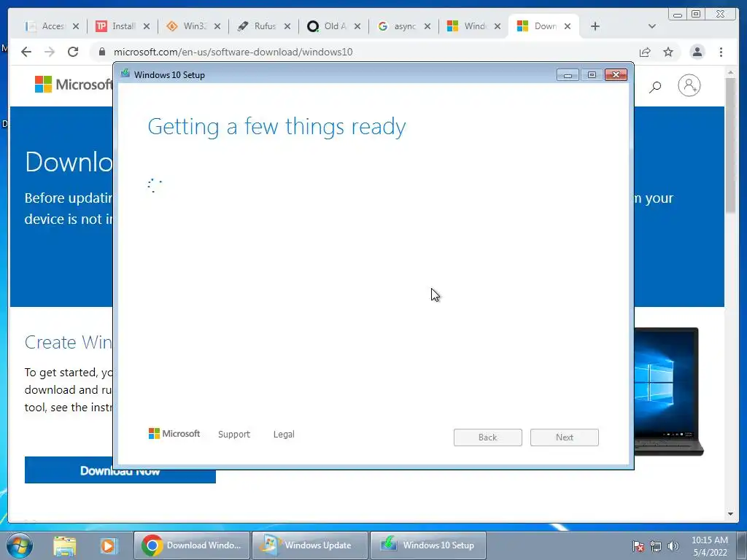The image size is (747, 560).
Task: Click the Windows 10 Setup title bar icon
Action: [x=125, y=74]
